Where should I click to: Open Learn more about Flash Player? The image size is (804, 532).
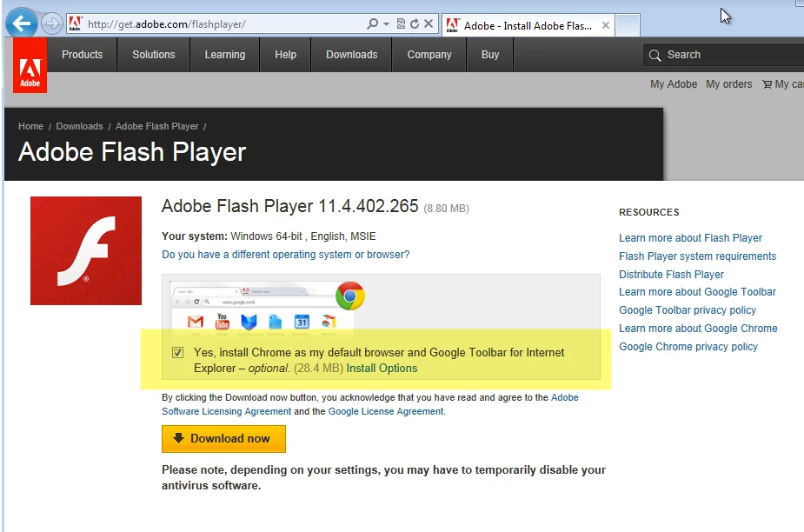tap(690, 238)
